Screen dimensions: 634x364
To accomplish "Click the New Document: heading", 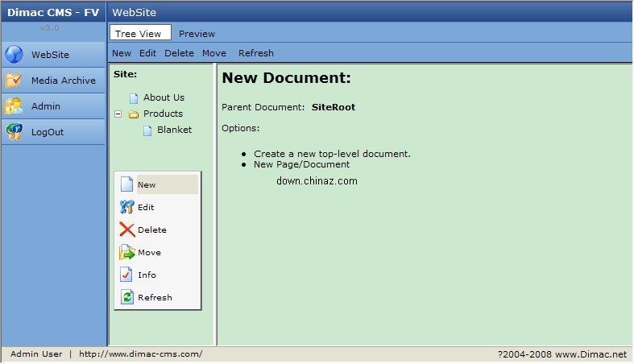I will coord(286,77).
